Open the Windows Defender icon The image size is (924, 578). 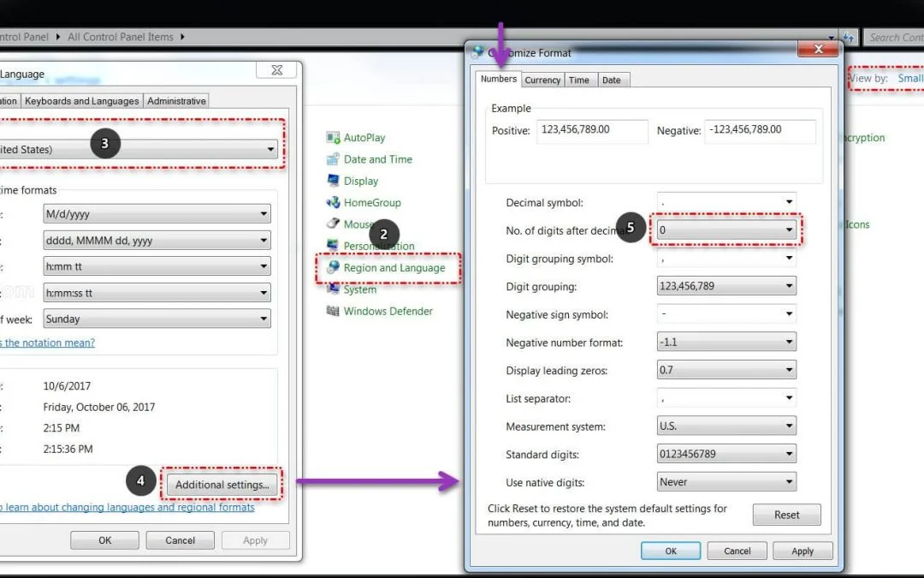[x=334, y=311]
